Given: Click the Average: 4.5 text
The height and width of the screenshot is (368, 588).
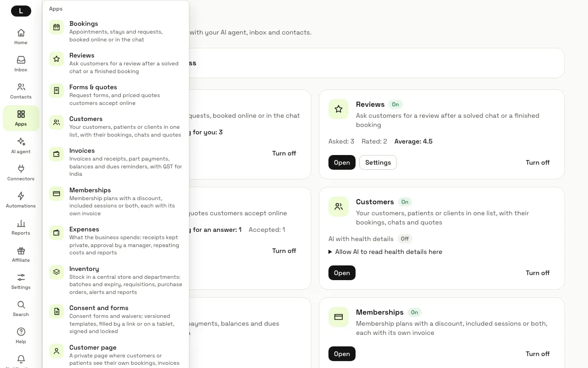Looking at the screenshot, I should click(x=413, y=141).
